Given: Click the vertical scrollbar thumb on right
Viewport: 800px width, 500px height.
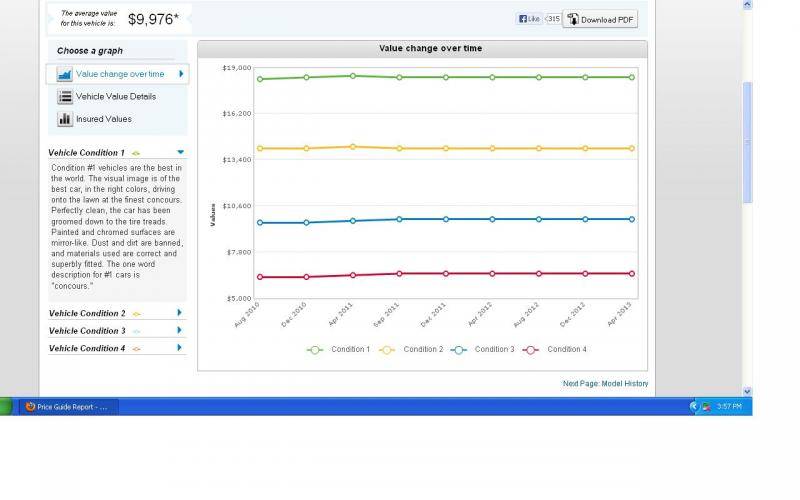Looking at the screenshot, I should [x=747, y=140].
